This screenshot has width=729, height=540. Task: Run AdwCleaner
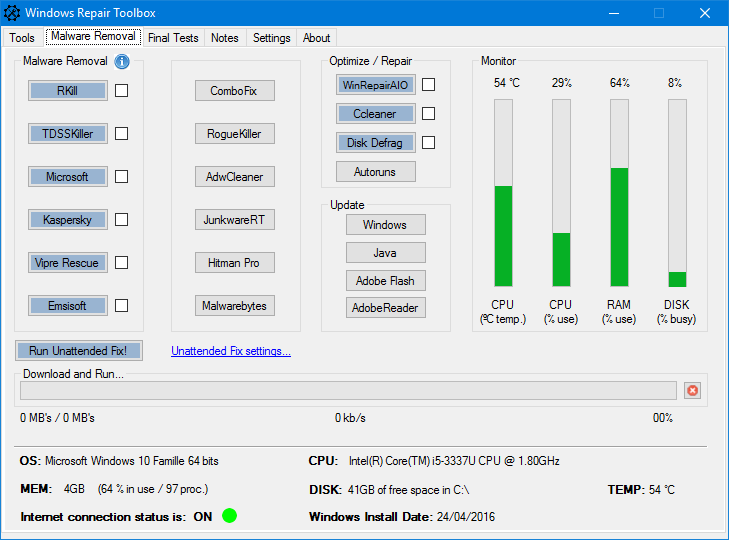click(x=235, y=176)
